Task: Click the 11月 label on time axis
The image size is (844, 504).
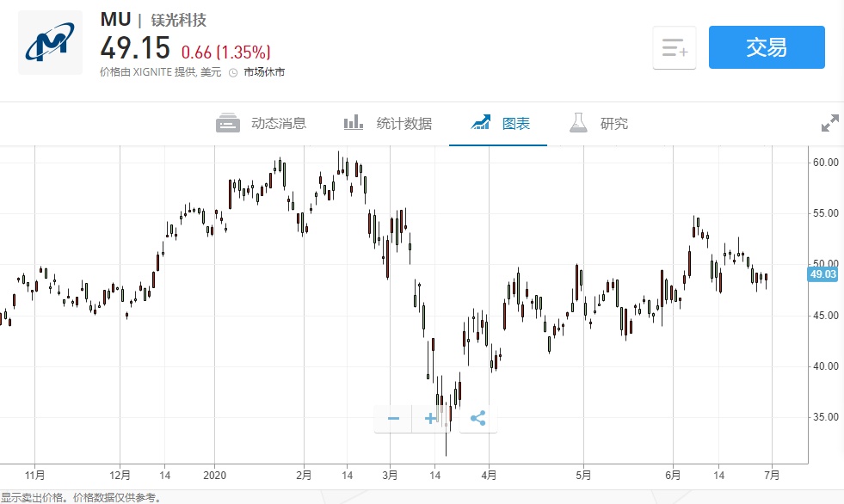Action: [x=35, y=475]
